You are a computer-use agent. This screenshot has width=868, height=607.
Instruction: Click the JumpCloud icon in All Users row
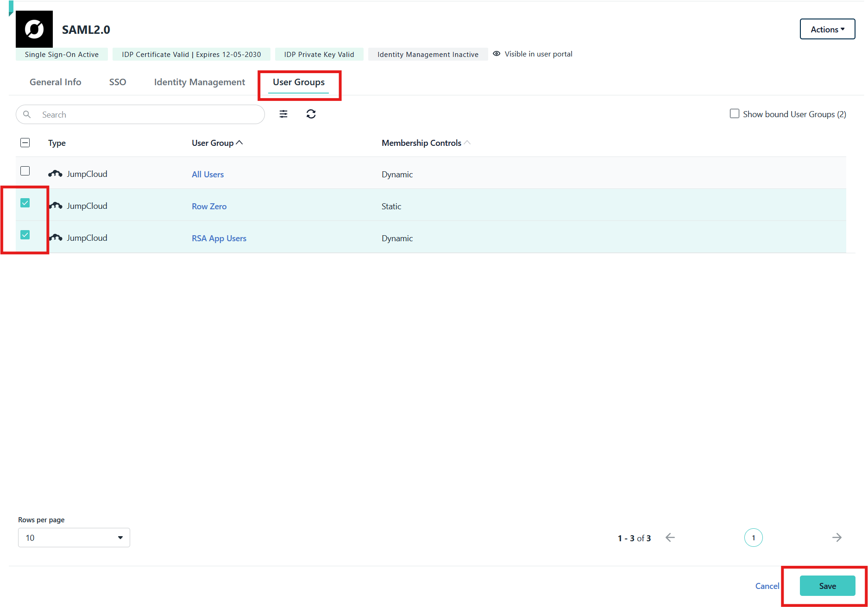[55, 174]
